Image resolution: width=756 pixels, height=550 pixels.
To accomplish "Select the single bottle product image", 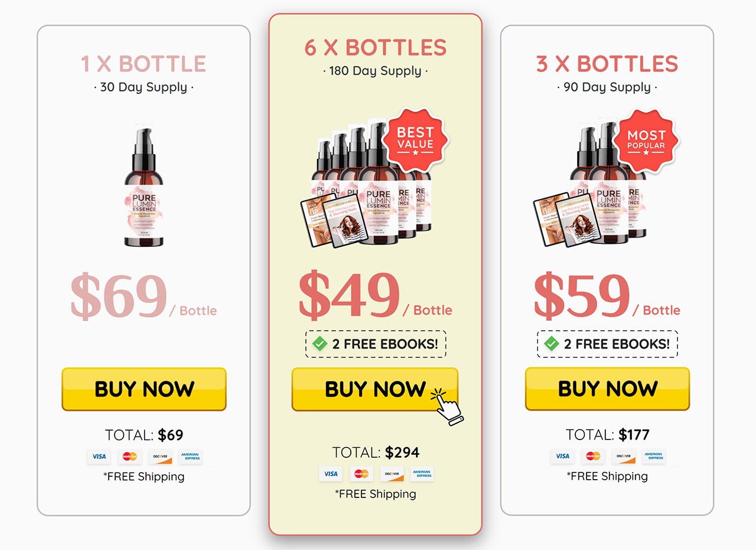I will pos(144,187).
